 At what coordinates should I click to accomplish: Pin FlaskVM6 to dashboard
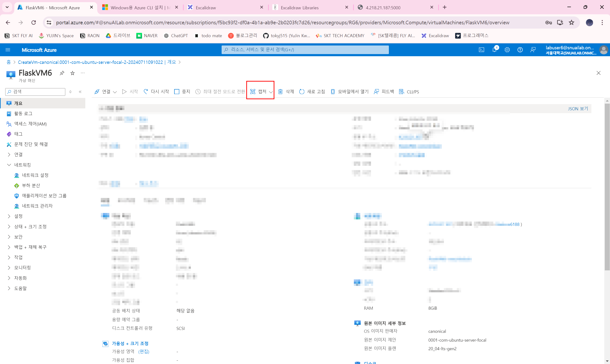(x=62, y=73)
